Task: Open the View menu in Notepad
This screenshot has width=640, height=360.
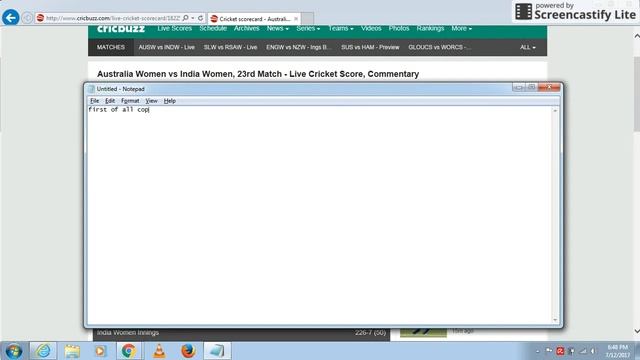Action: 151,101
